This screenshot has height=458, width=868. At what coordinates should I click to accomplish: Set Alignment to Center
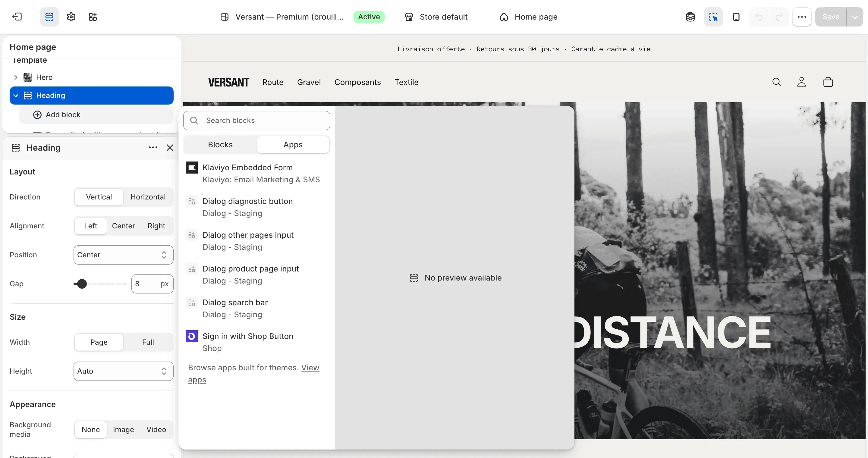point(123,226)
